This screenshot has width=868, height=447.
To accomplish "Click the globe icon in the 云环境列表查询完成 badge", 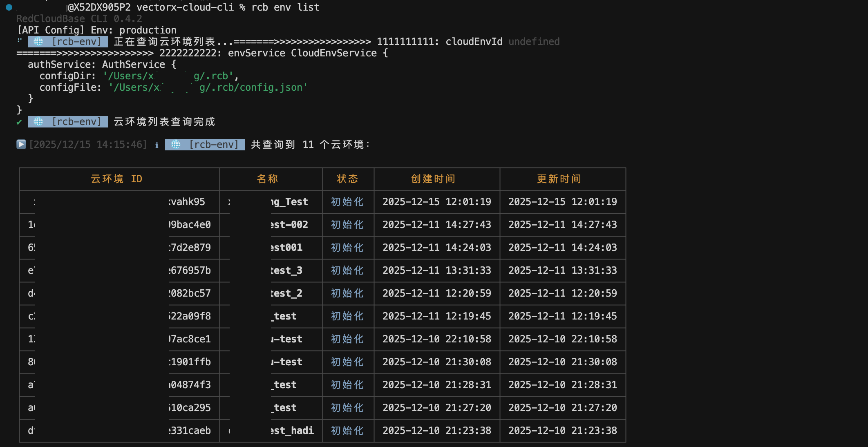I will 38,122.
